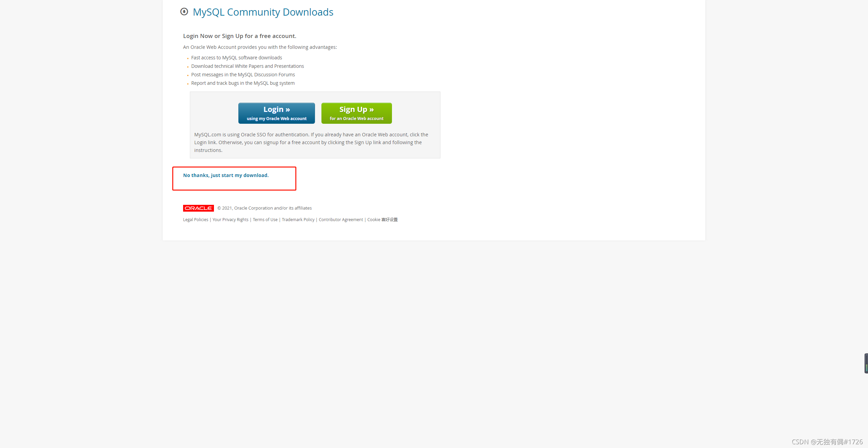Open the Contributor Agreement link
The width and height of the screenshot is (868, 448).
pyautogui.click(x=340, y=220)
